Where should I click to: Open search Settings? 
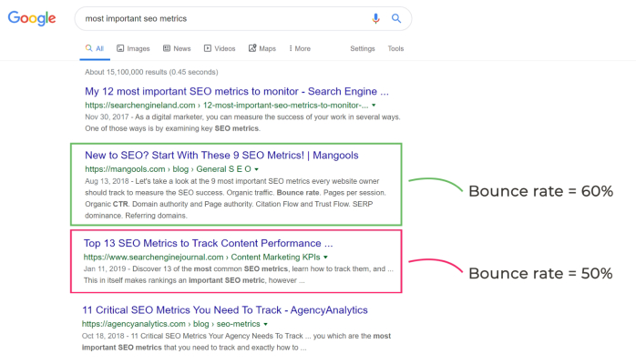363,48
